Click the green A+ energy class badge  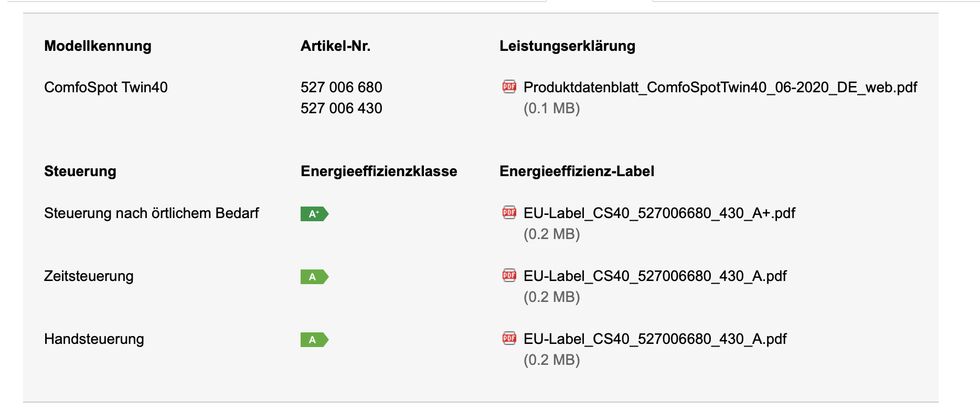tap(314, 214)
